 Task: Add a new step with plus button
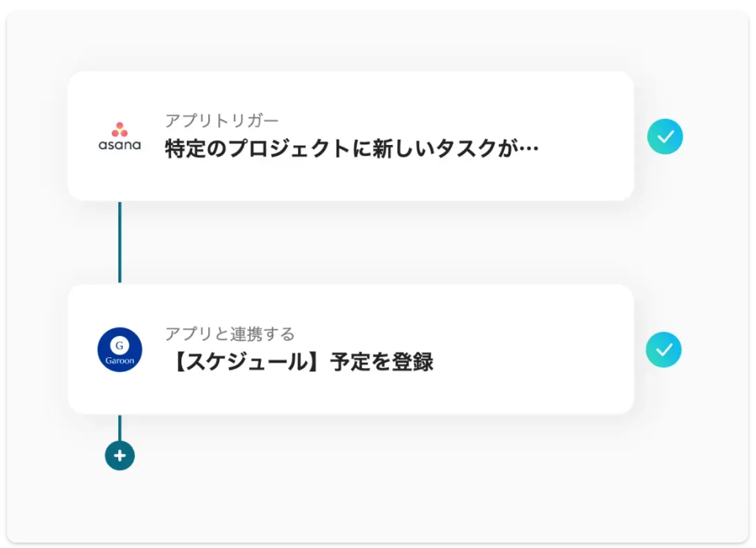(120, 456)
